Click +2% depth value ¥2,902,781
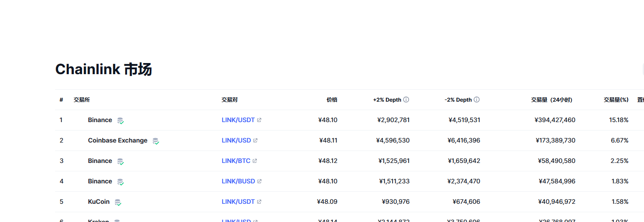The height and width of the screenshot is (222, 644). click(x=394, y=120)
